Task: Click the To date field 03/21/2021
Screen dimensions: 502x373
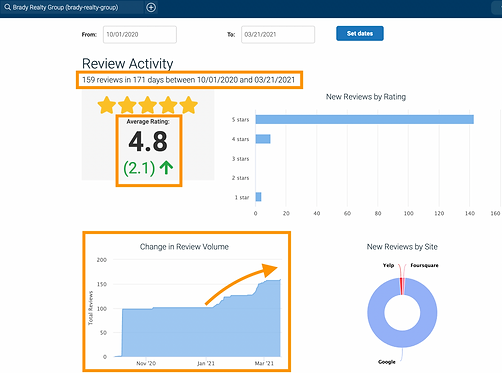Action: point(278,34)
